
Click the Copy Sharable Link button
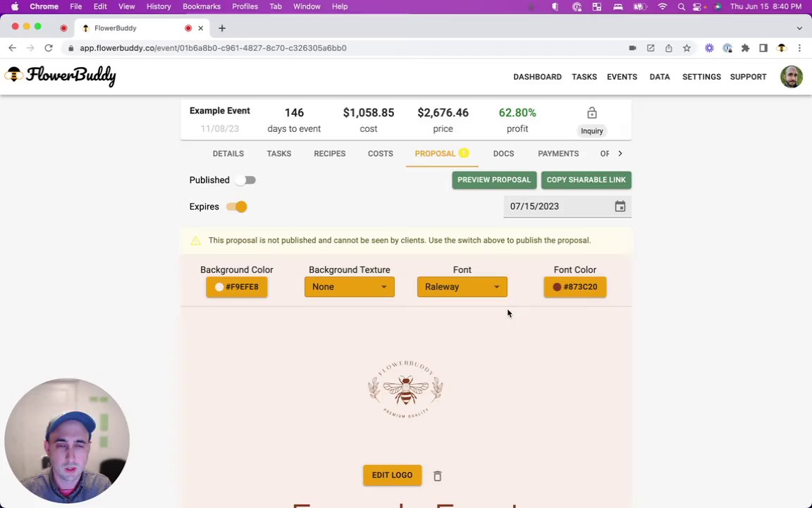(586, 180)
